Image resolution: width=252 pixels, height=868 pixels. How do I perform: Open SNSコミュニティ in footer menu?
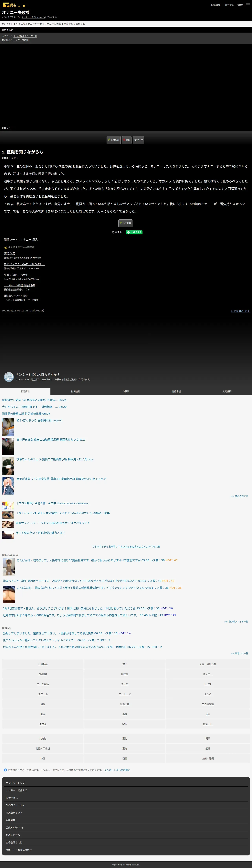(x=126, y=805)
